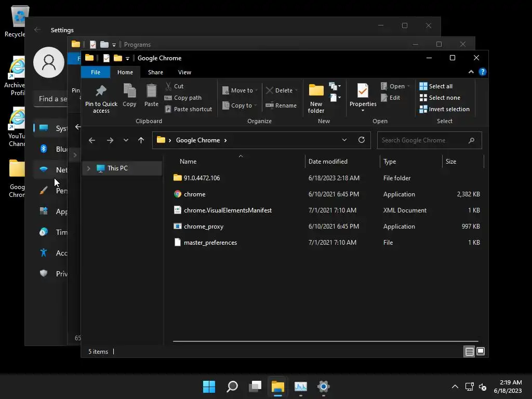The width and height of the screenshot is (532, 399).
Task: Click Cut in the Clipboard group
Action: click(175, 86)
